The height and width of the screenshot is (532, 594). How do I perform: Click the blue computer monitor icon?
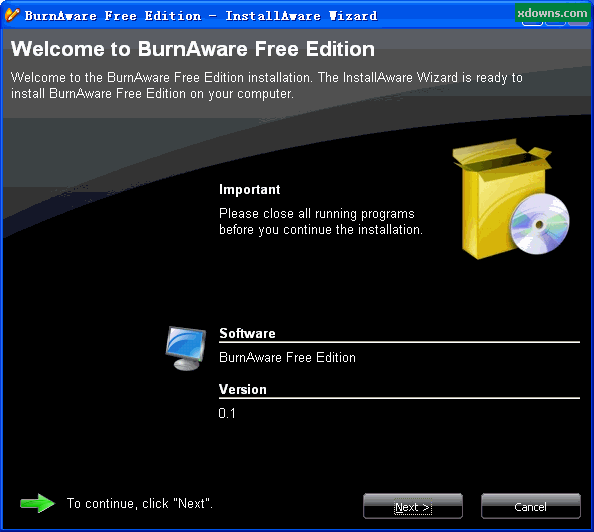(186, 348)
